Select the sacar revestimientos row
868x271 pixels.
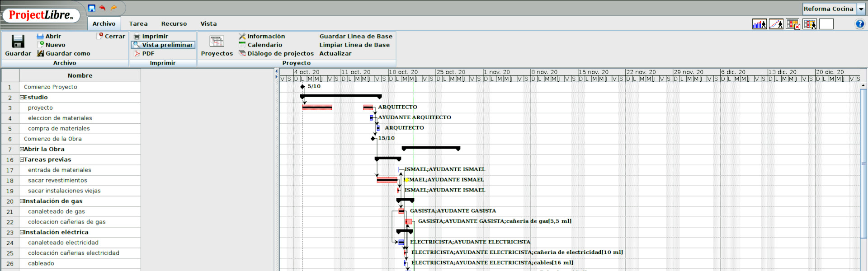tap(80, 180)
